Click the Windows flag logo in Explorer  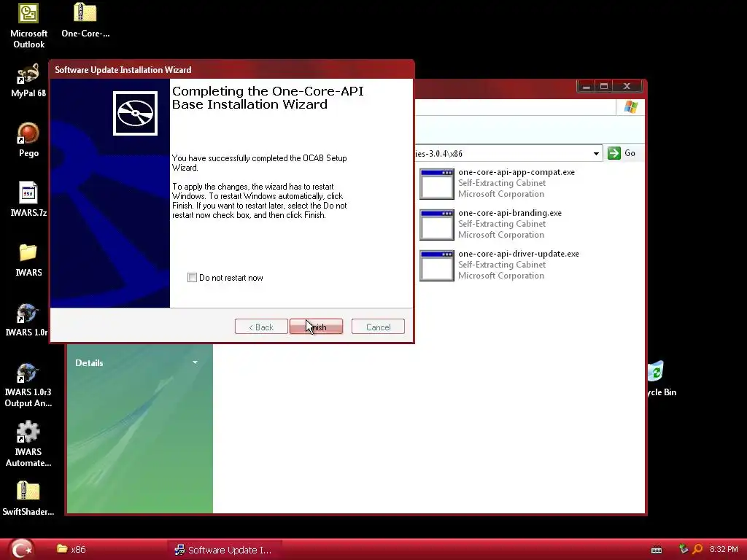click(x=631, y=107)
